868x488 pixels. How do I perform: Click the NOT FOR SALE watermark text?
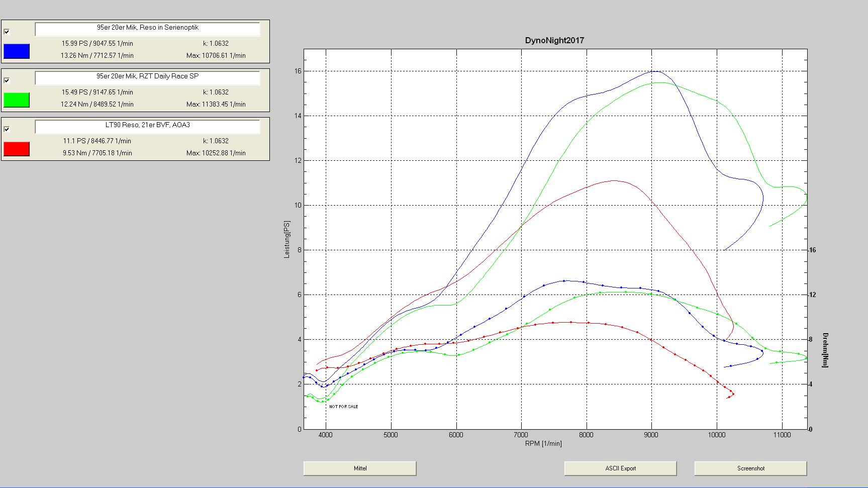point(344,407)
